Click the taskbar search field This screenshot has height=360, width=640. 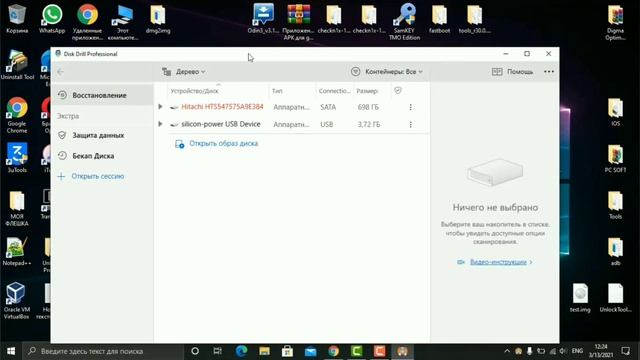point(103,351)
